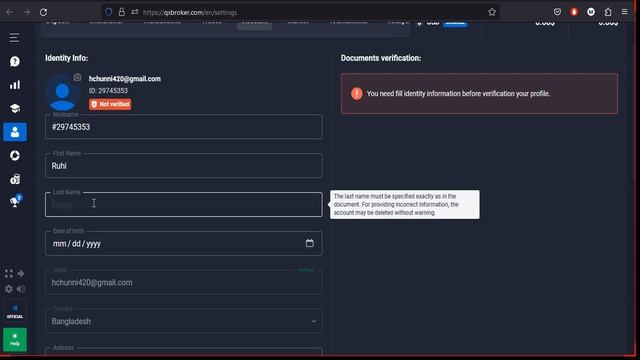Open the trophy tournaments icon
This screenshot has height=360, width=640.
pyautogui.click(x=16, y=201)
